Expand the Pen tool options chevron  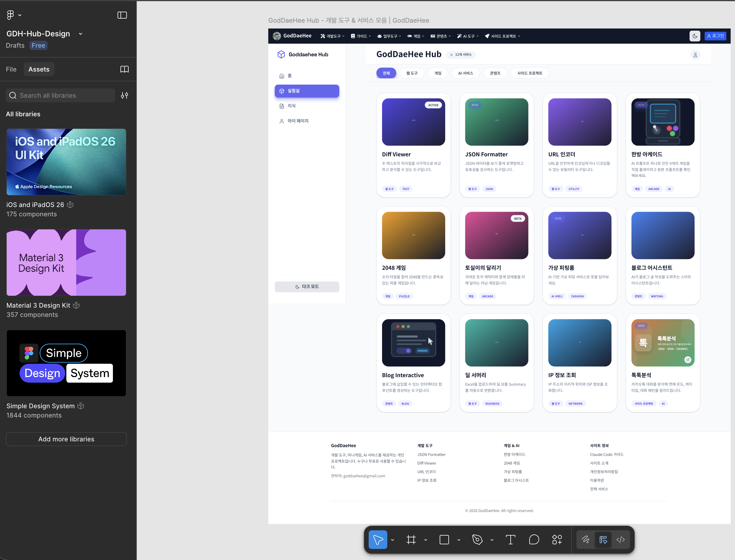(492, 540)
